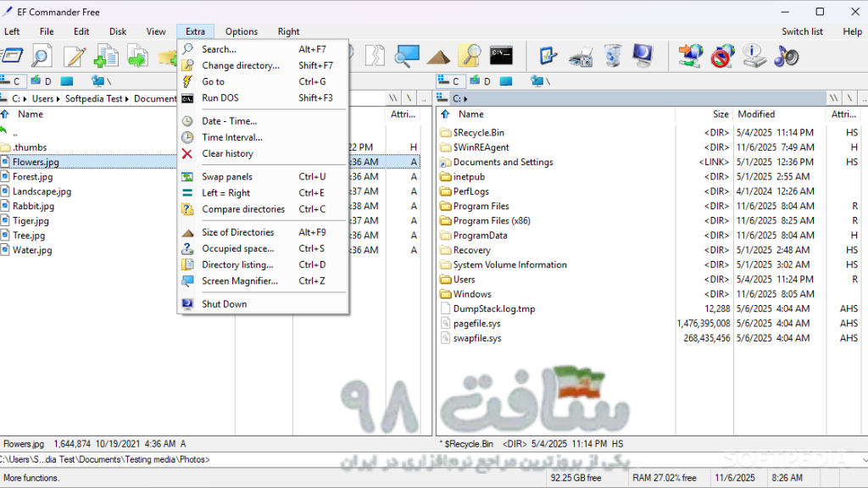868x488 pixels.
Task: Choose Date - Time... menu entry
Action: 263,120
